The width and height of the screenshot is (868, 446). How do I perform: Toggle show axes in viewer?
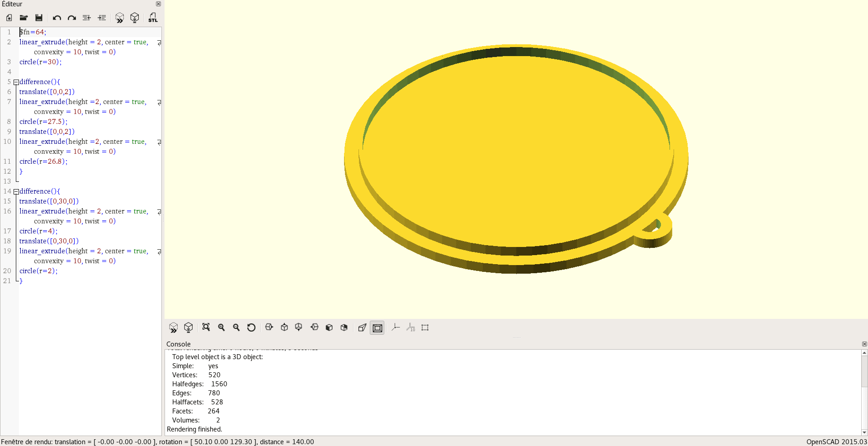point(396,327)
